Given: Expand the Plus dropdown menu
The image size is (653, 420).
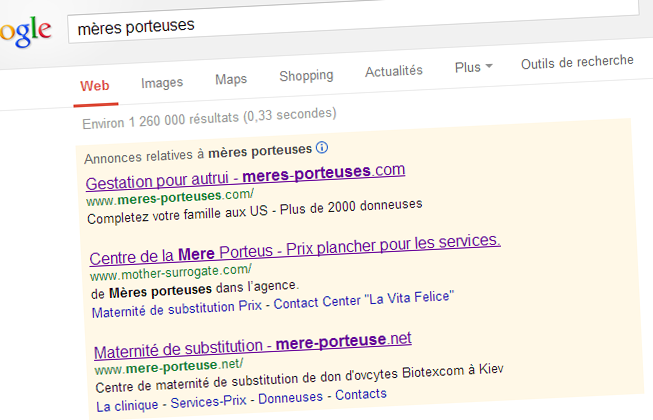Looking at the screenshot, I should click(x=473, y=68).
